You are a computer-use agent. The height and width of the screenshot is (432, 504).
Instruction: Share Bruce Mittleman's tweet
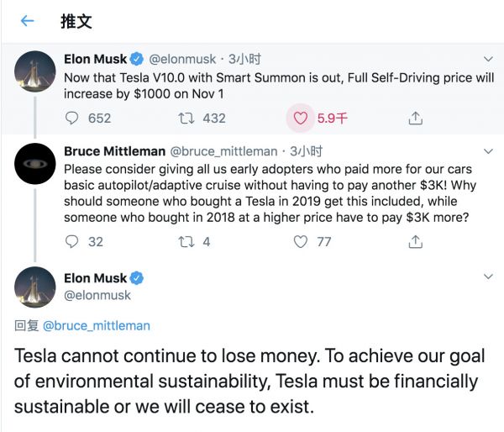coord(415,242)
